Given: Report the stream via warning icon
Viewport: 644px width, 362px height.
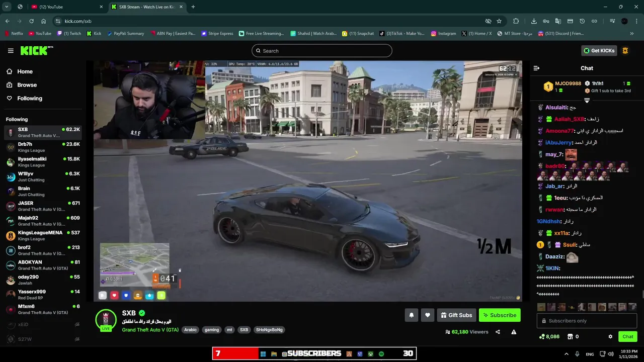Looking at the screenshot, I should coord(514,332).
